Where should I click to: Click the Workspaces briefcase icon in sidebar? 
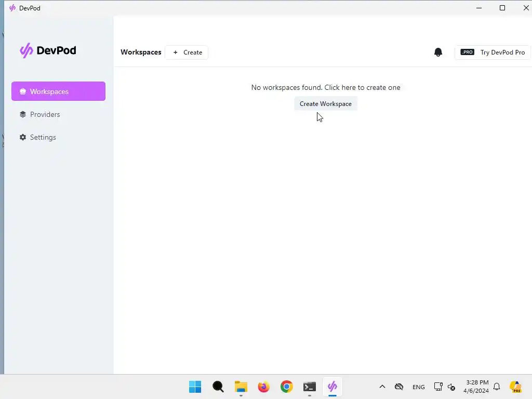pyautogui.click(x=23, y=91)
